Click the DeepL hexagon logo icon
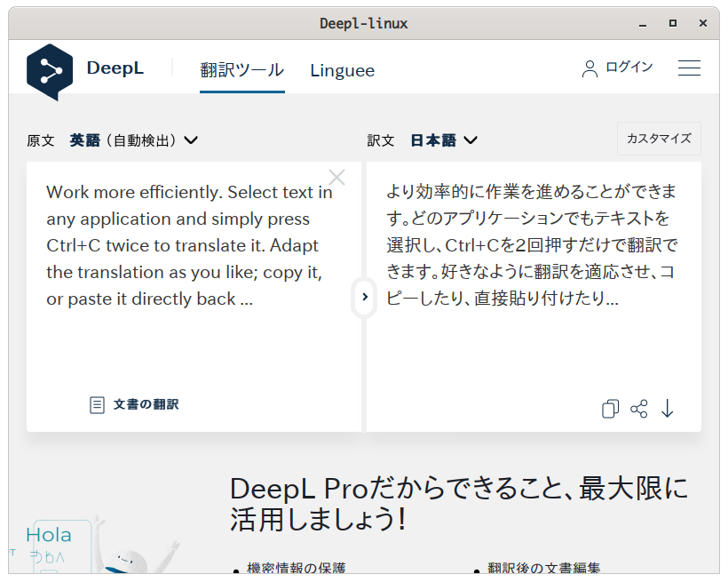728x582 pixels. pos(50,72)
